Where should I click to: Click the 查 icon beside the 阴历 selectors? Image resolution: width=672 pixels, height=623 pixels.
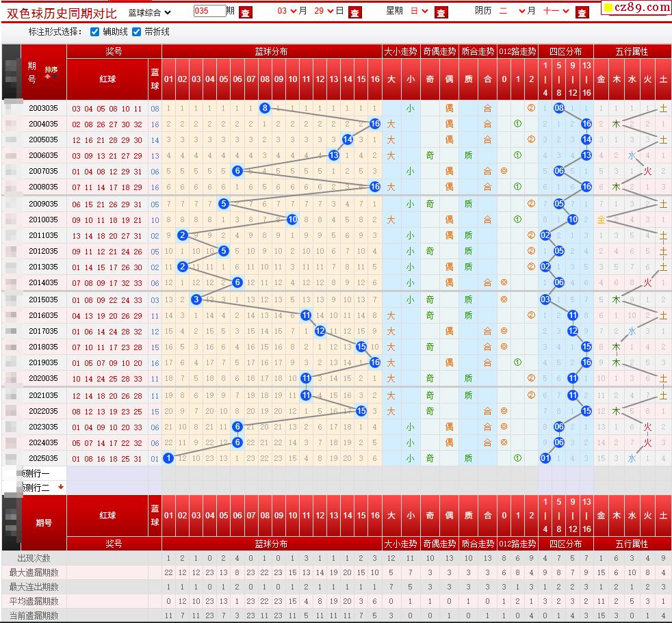582,12
